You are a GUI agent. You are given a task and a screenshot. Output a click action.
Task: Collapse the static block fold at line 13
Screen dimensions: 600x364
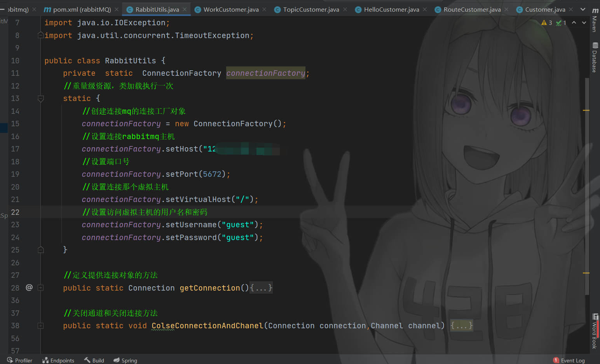(x=40, y=99)
